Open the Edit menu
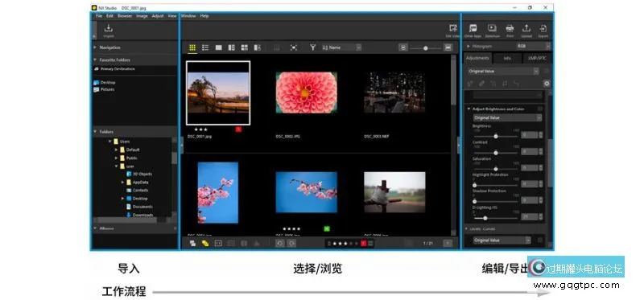The width and height of the screenshot is (644, 300). click(109, 16)
